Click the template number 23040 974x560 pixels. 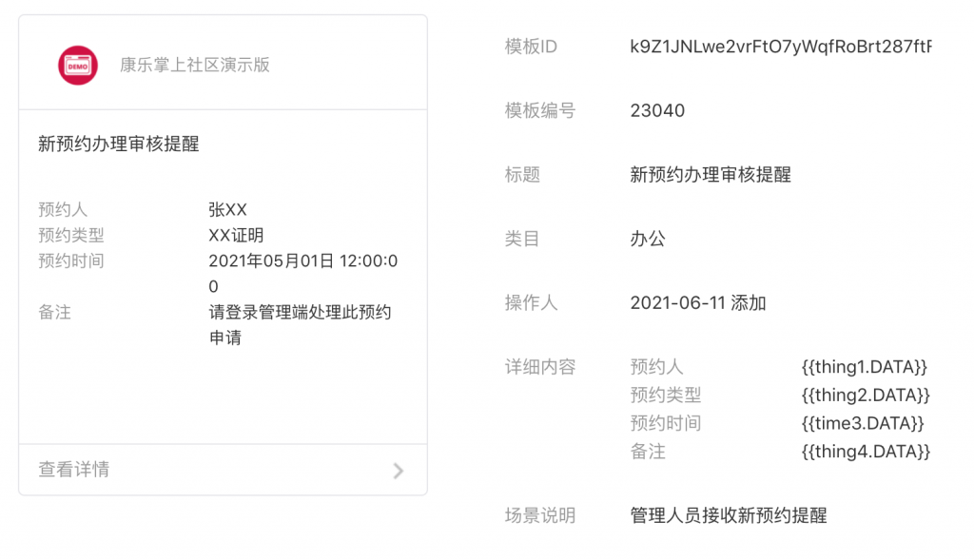click(x=657, y=111)
